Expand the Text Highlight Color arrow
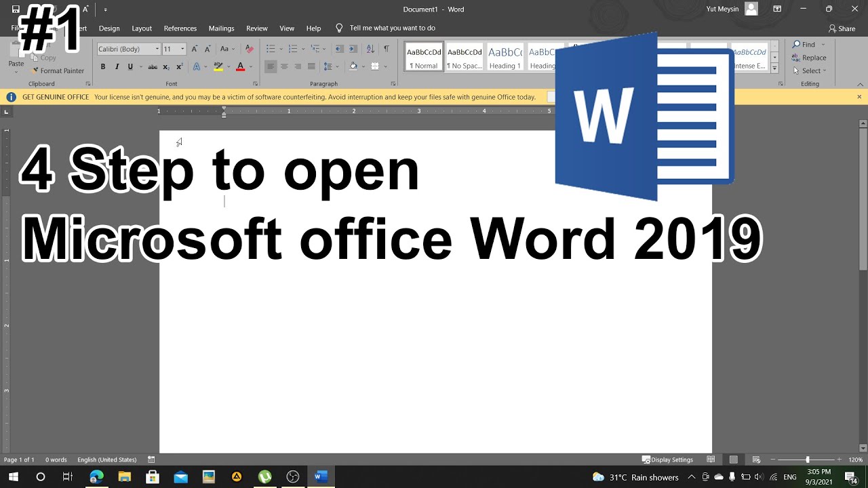 click(228, 66)
